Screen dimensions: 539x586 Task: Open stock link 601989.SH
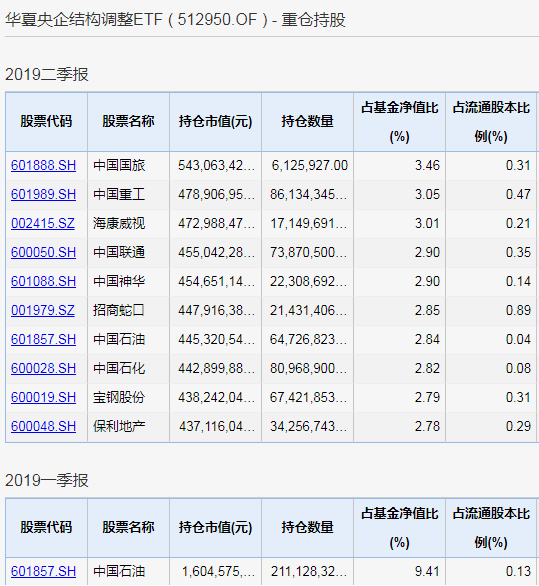pos(43,194)
